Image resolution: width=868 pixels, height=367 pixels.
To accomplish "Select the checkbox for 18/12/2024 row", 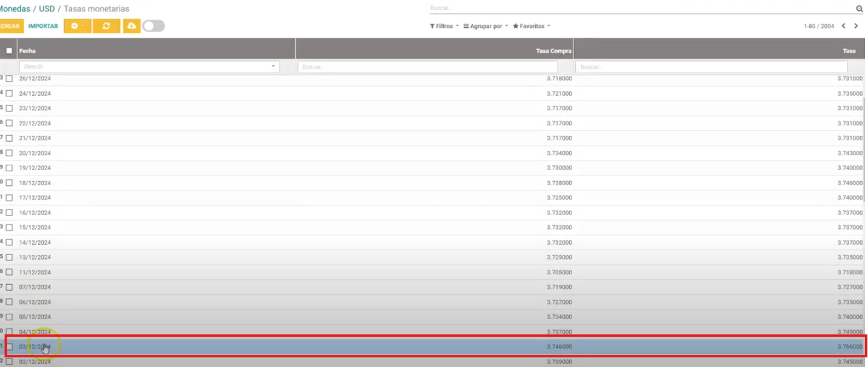I will click(9, 183).
